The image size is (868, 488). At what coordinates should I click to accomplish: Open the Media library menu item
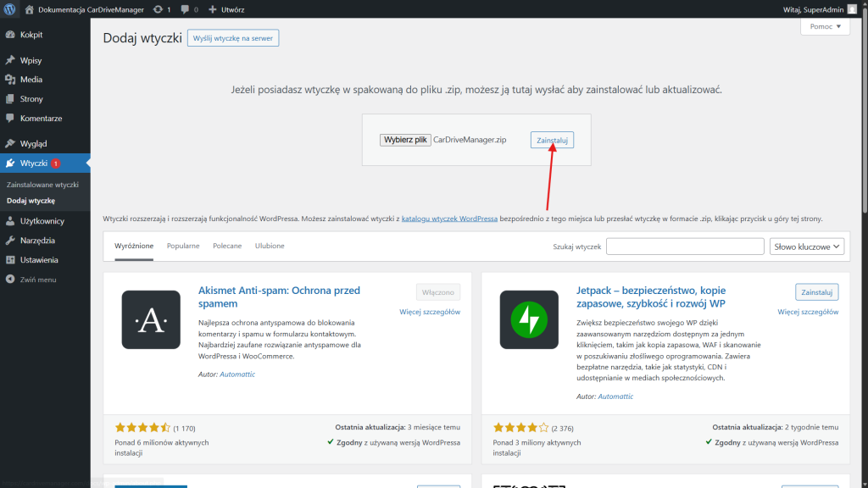click(31, 80)
